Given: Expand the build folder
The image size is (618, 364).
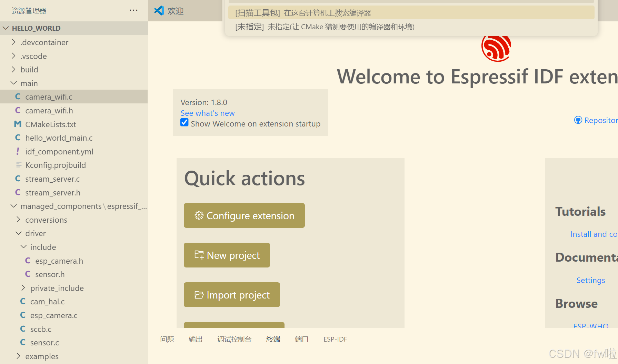Looking at the screenshot, I should (x=13, y=69).
